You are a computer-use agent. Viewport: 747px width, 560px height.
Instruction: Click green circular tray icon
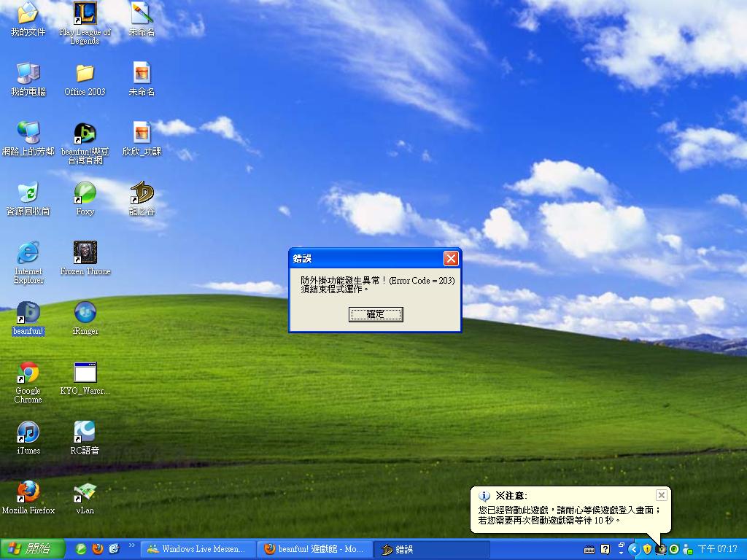[x=674, y=550]
